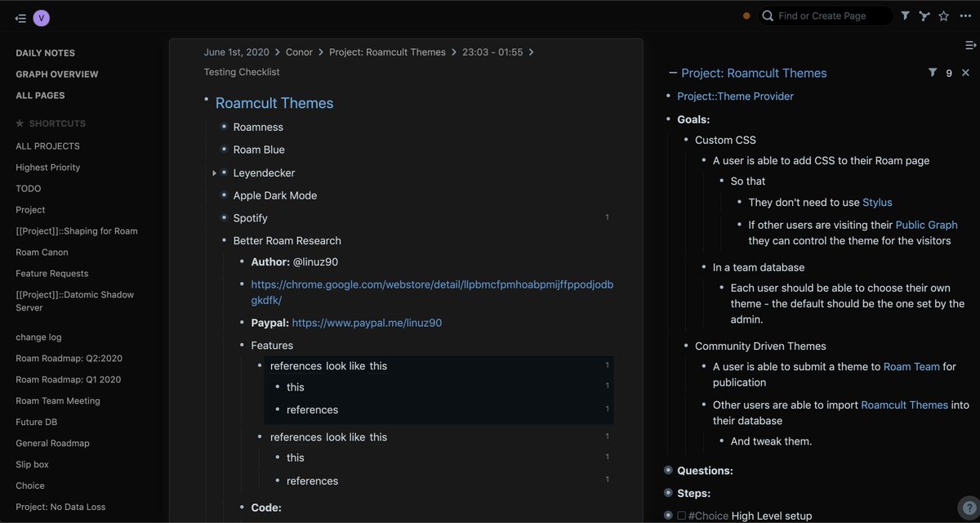Close the Project: Roamcult Themes sidebar panel

click(965, 73)
